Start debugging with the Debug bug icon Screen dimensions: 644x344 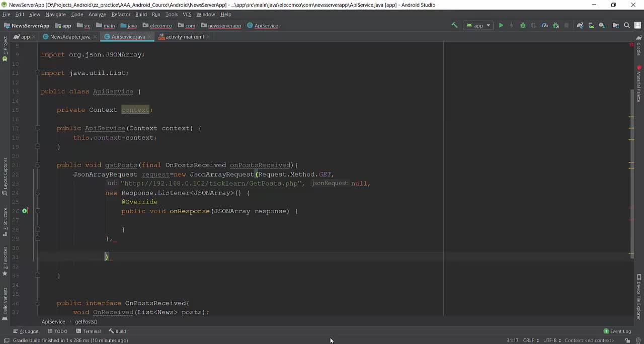(x=523, y=26)
